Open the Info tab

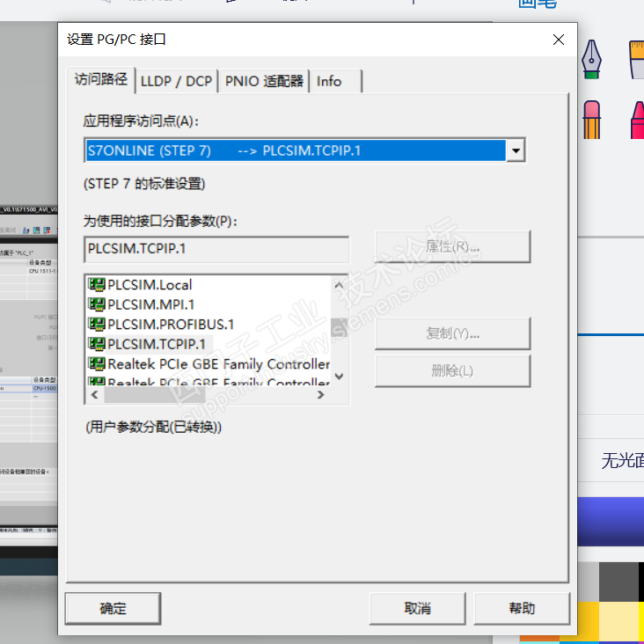(336, 81)
